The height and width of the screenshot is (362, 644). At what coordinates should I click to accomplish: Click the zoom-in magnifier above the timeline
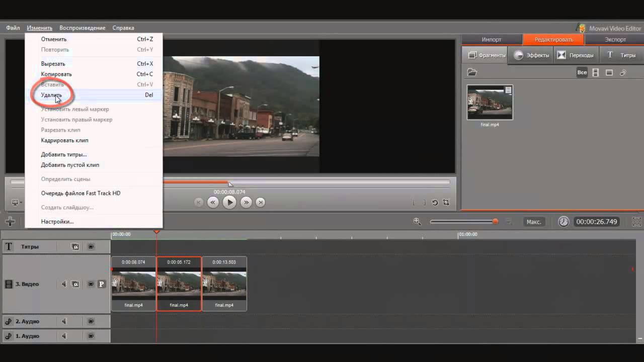pos(417,221)
